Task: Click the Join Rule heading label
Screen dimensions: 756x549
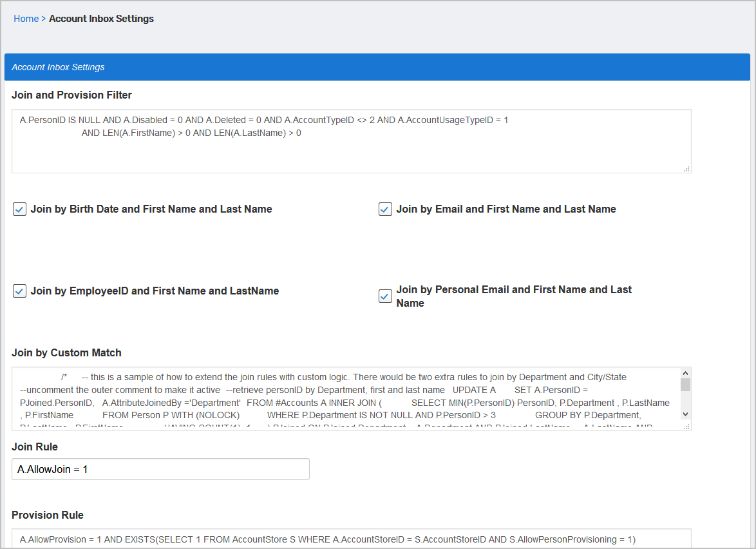Action: [x=35, y=447]
